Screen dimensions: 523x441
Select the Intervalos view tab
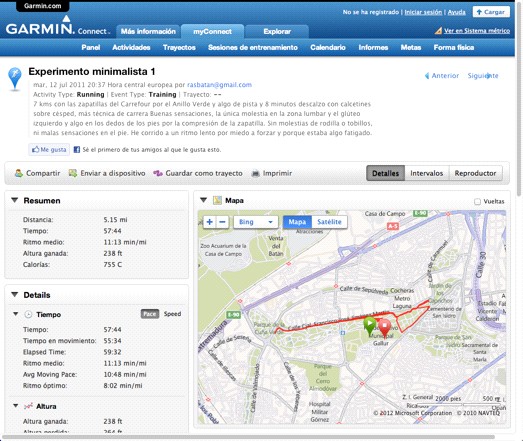pos(427,173)
